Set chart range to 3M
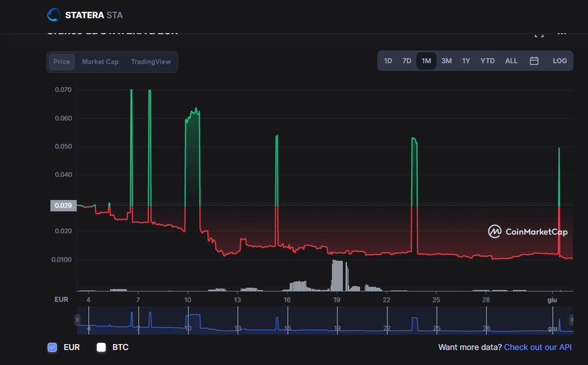Viewport: 588px width, 365px height. [446, 61]
